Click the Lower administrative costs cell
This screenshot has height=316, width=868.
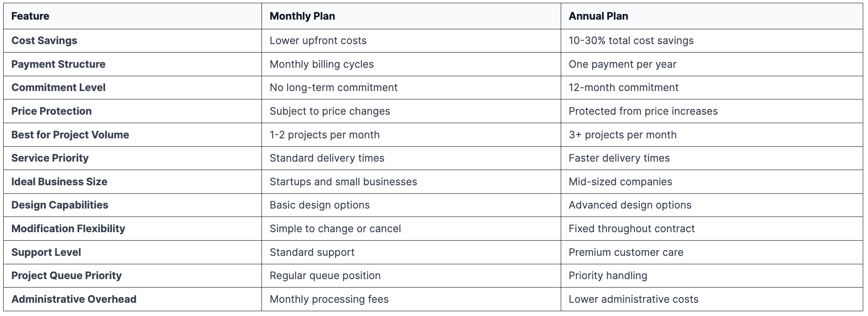click(x=633, y=299)
